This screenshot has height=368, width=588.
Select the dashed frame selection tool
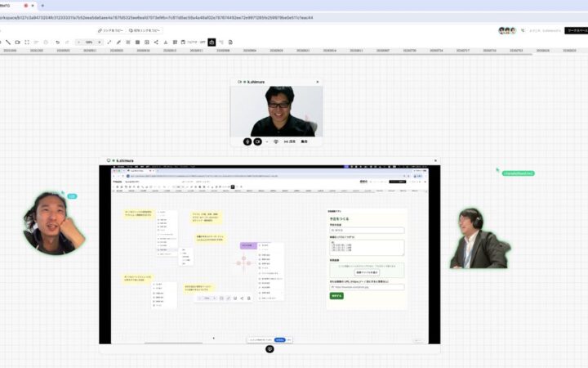pyautogui.click(x=27, y=43)
